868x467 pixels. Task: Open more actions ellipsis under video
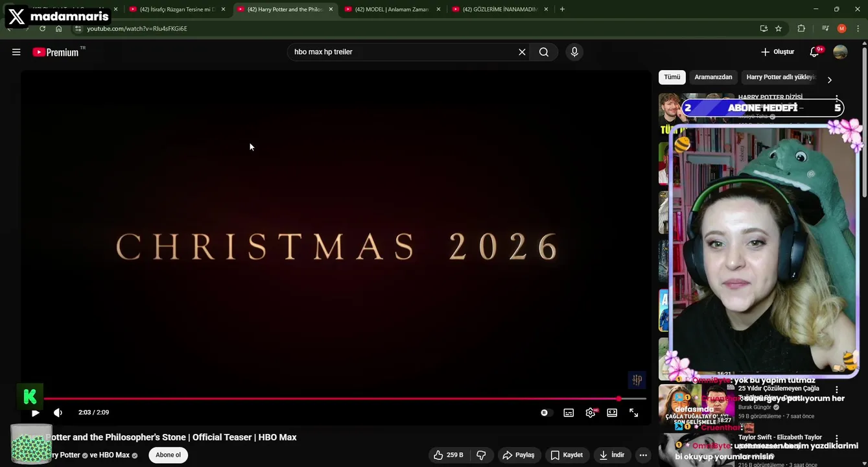pyautogui.click(x=643, y=455)
